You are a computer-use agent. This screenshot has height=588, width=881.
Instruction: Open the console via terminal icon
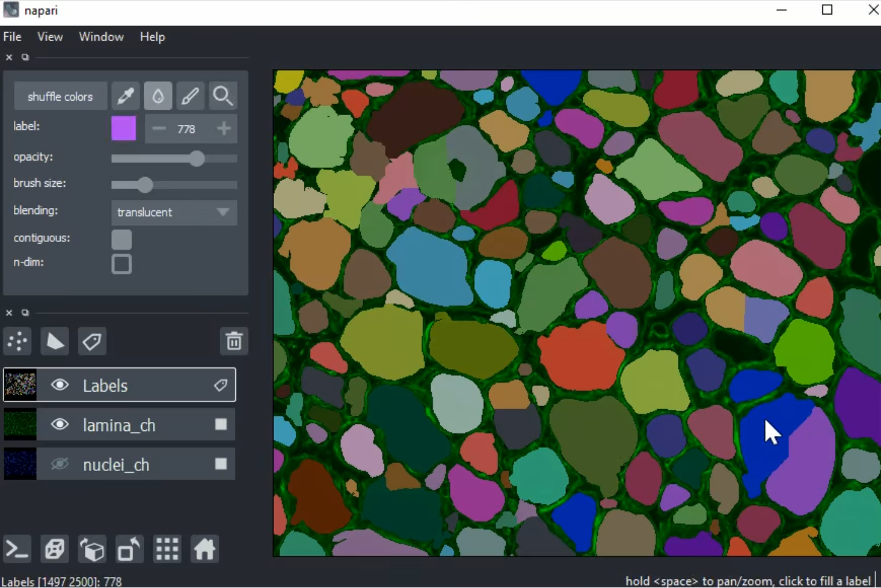pos(17,550)
